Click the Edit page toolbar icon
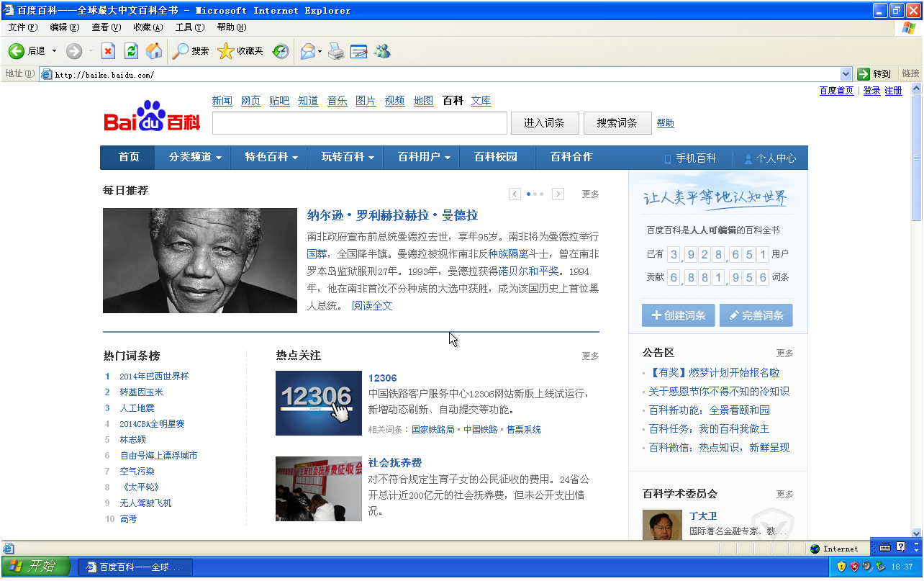 359,51
